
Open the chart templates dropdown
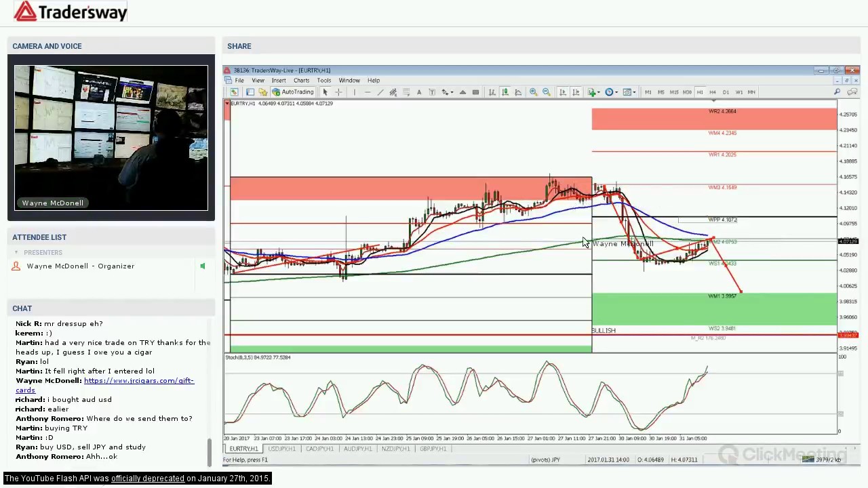pos(629,92)
